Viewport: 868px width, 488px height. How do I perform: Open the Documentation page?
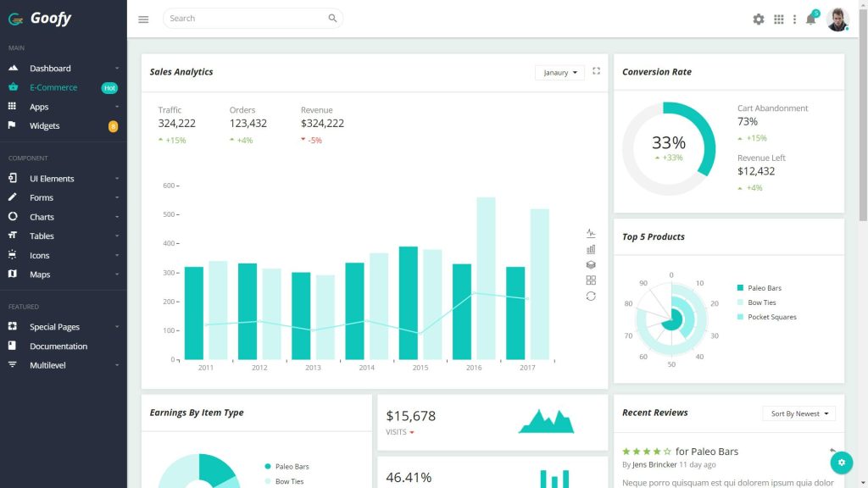(58, 346)
